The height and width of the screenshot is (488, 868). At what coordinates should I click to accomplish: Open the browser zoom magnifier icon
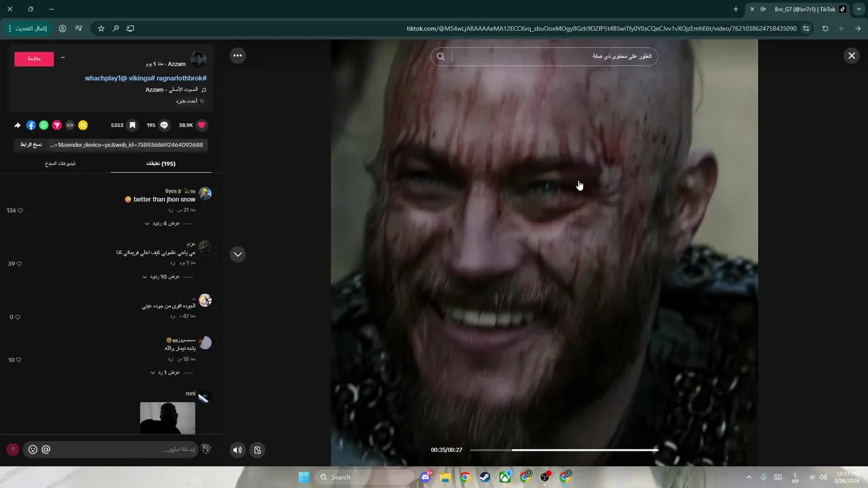116,28
